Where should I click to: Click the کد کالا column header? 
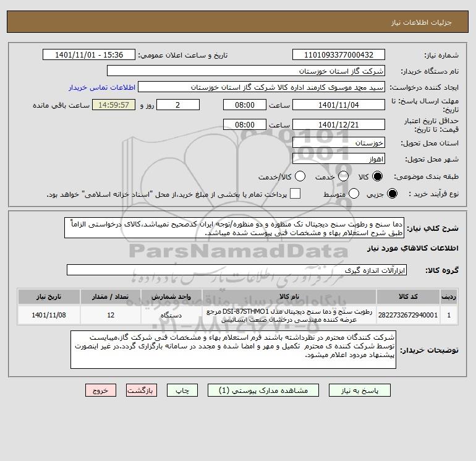(x=408, y=296)
